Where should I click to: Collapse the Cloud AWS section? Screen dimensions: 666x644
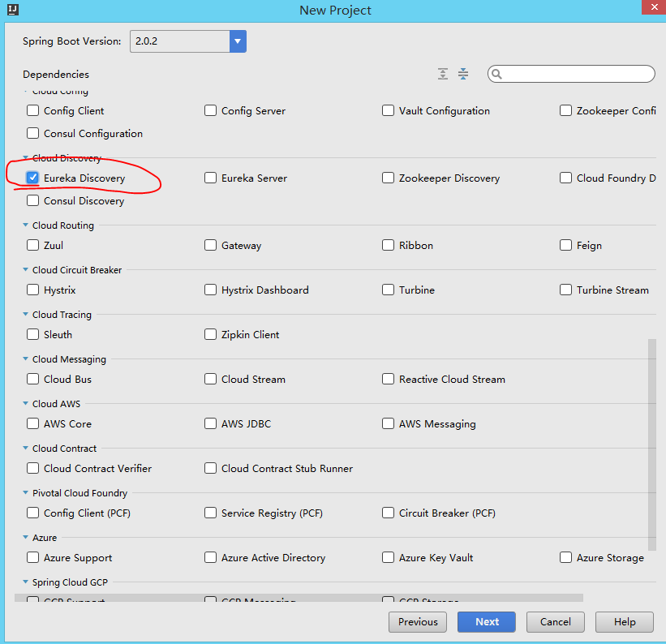pos(25,403)
